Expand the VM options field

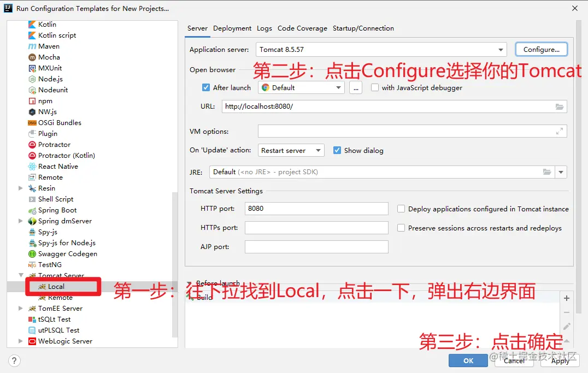click(x=560, y=131)
